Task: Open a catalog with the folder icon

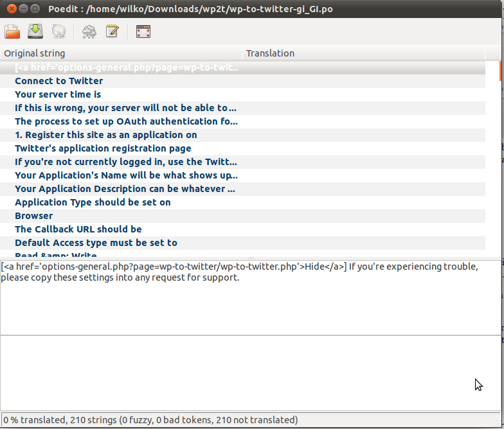Action: [x=12, y=31]
